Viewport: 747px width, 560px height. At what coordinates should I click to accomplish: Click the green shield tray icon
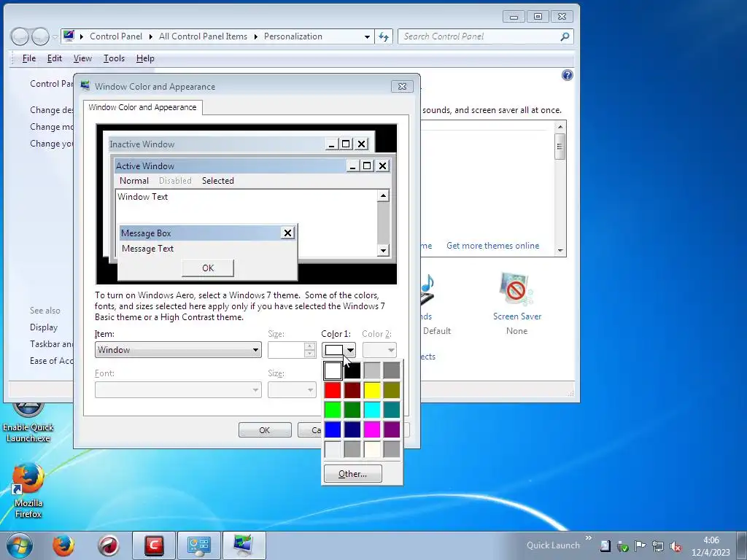click(622, 546)
